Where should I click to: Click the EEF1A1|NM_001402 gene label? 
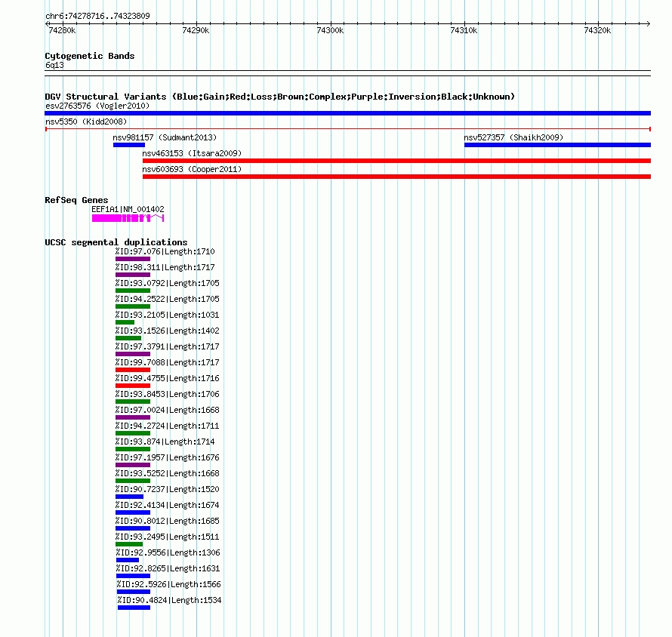tap(128, 209)
